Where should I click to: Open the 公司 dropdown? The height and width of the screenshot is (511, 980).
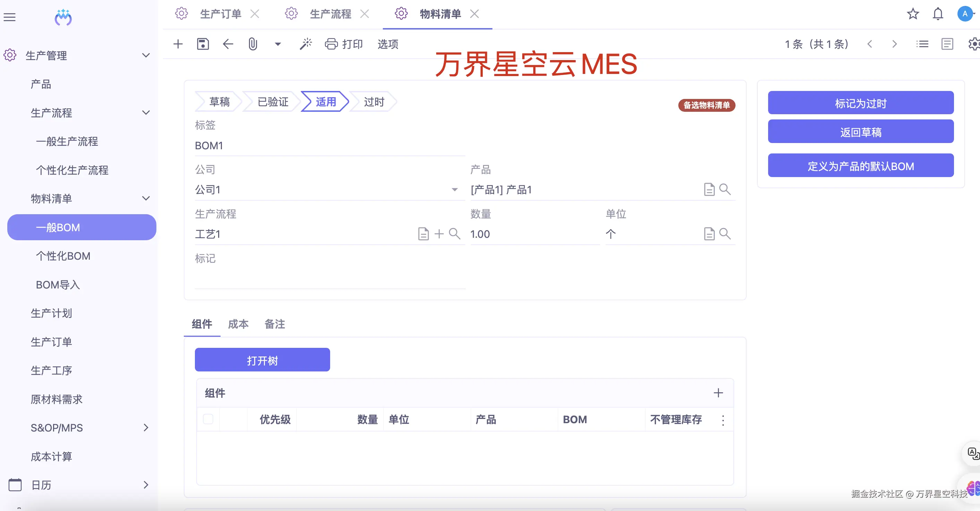click(454, 189)
